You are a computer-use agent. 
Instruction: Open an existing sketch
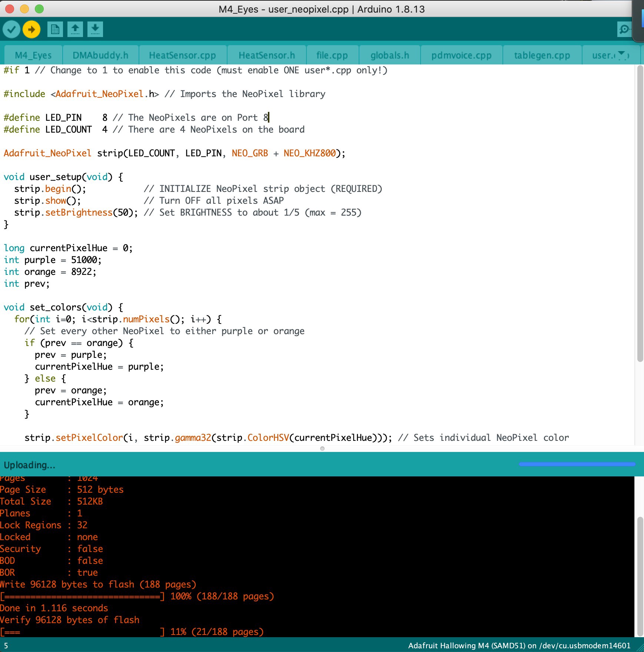75,29
